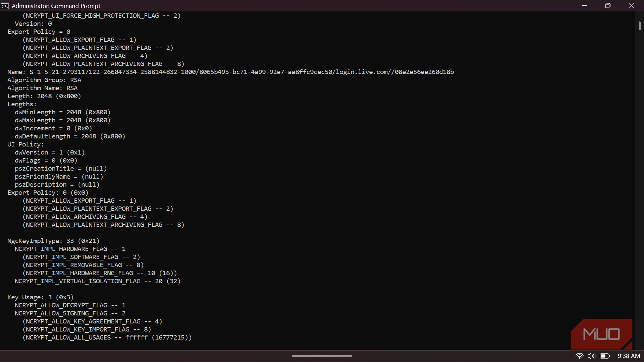The height and width of the screenshot is (362, 644).
Task: Click the taskbar gesture handle bar
Action: tap(322, 356)
